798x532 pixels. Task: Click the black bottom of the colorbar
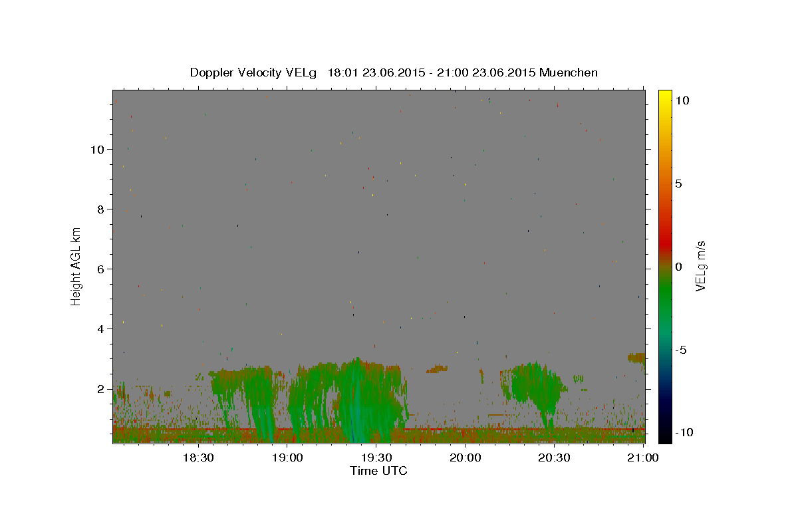(x=665, y=437)
